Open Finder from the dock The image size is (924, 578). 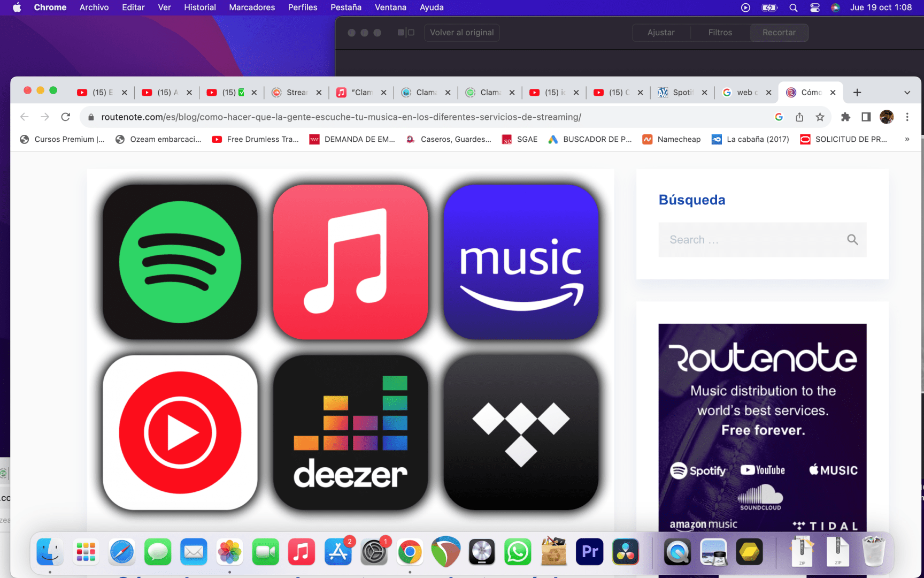[x=50, y=552]
